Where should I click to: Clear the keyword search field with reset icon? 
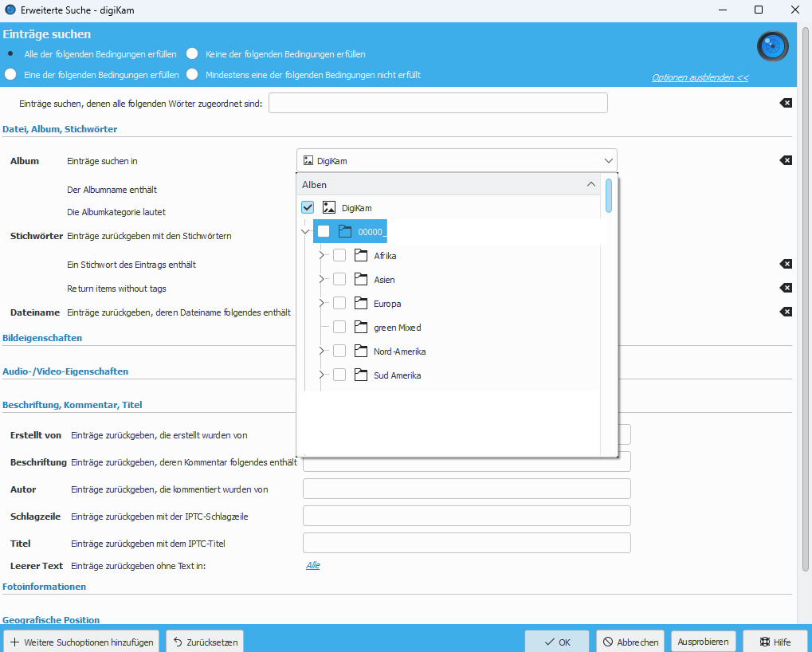click(785, 103)
